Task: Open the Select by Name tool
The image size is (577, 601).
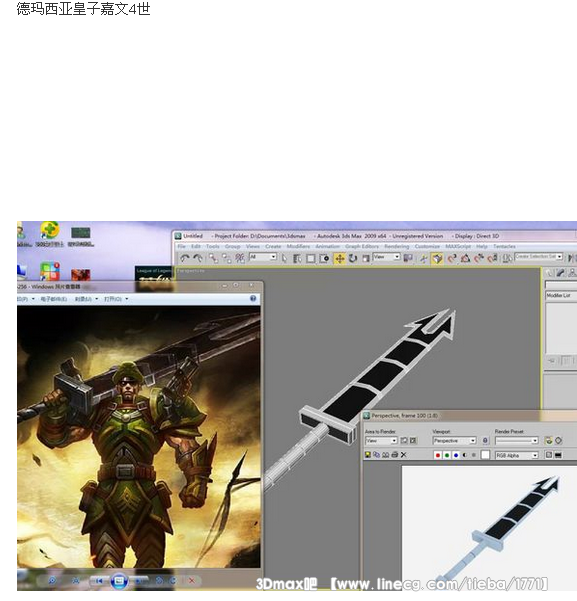Action: point(297,259)
